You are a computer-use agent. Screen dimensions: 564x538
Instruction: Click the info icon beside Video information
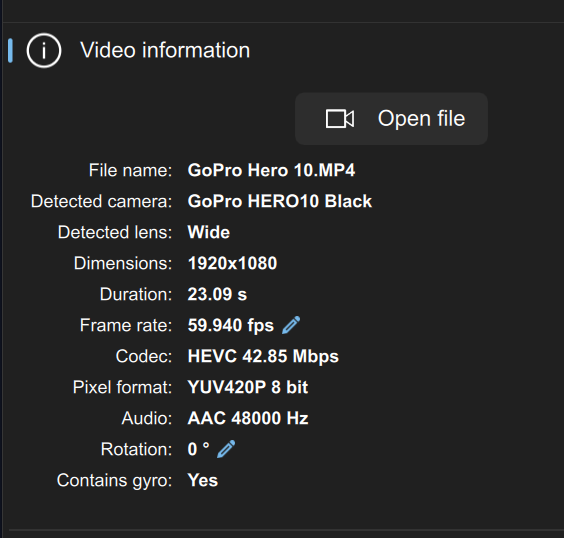coord(44,50)
